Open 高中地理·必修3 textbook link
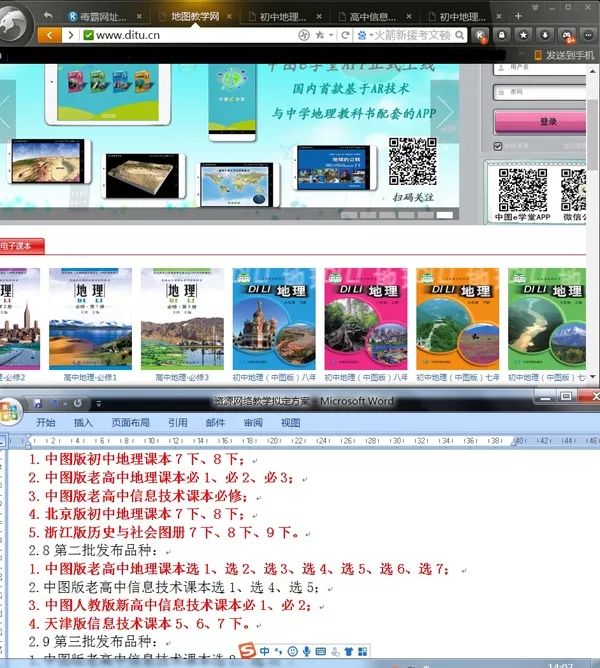 click(182, 377)
